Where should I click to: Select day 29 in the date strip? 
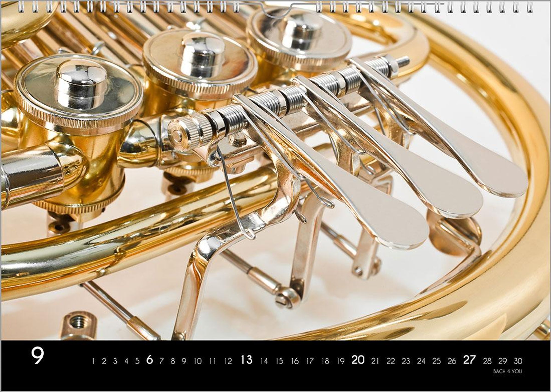503,361
